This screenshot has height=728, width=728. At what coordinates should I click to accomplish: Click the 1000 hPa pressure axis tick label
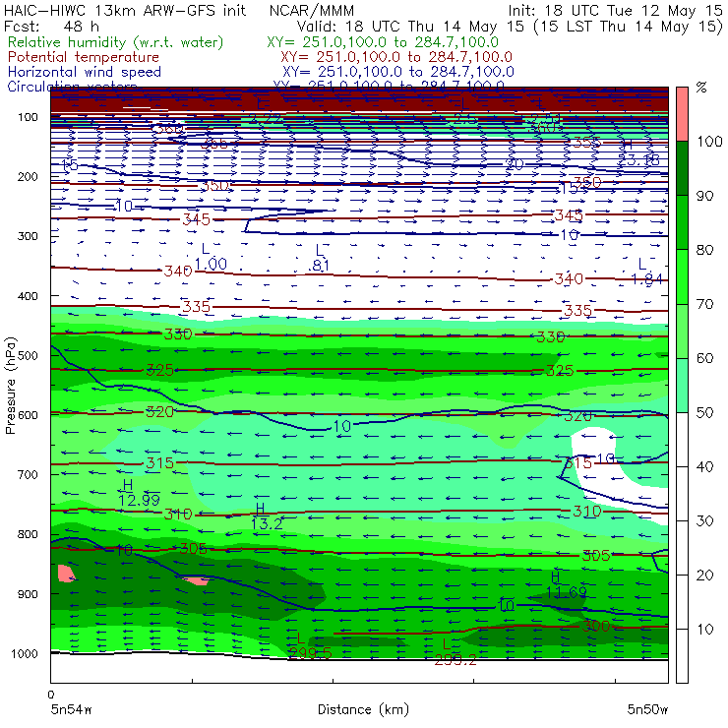tap(25, 653)
